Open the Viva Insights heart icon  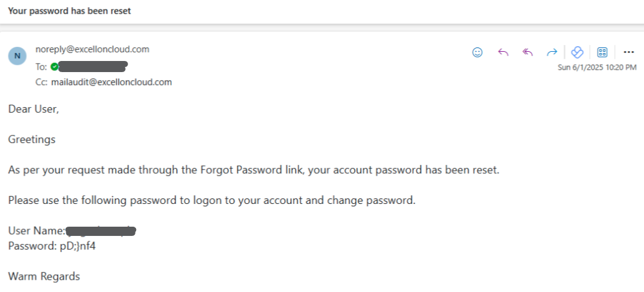coord(578,52)
